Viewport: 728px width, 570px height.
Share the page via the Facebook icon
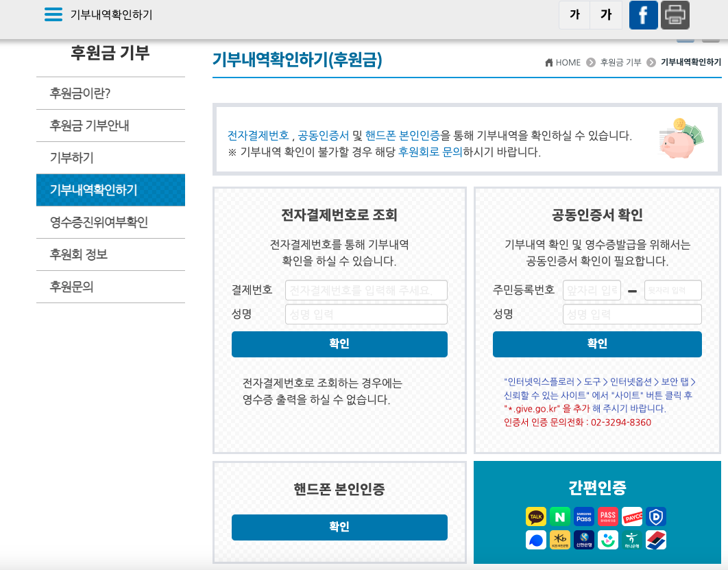pyautogui.click(x=643, y=14)
